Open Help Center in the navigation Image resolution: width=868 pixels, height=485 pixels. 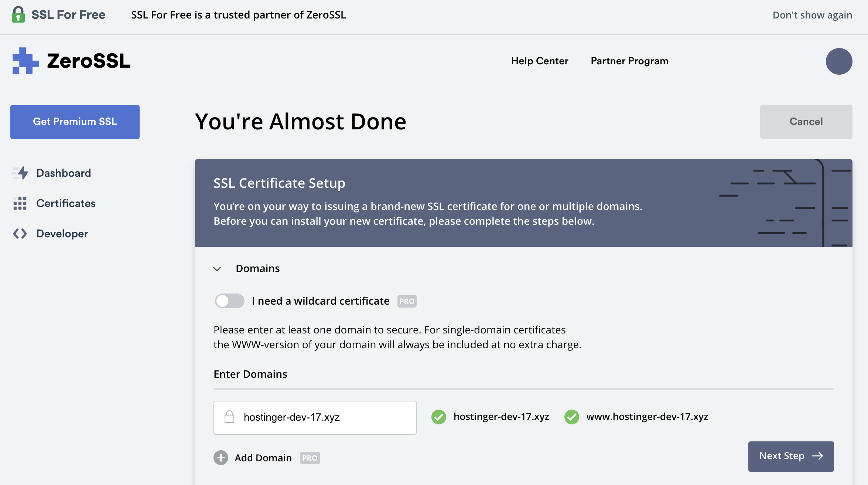point(539,61)
